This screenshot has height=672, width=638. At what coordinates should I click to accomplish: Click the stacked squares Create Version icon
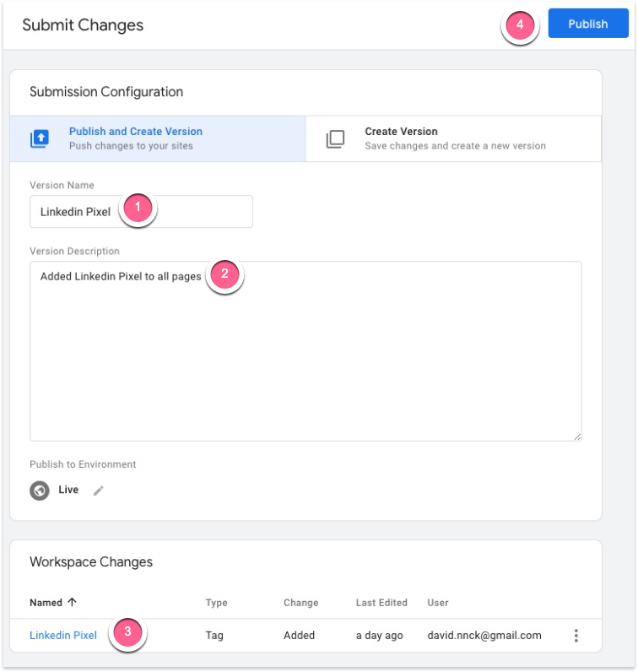tap(335, 139)
